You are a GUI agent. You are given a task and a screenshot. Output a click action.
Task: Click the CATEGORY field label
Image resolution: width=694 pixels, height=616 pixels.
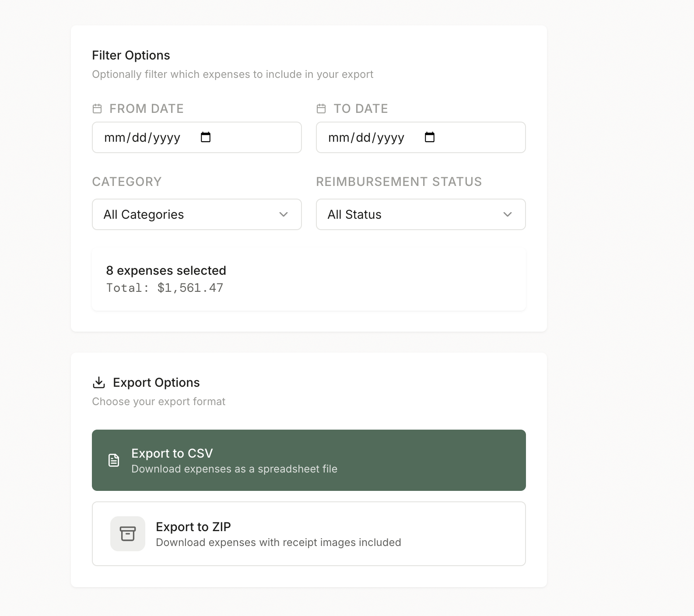click(127, 182)
